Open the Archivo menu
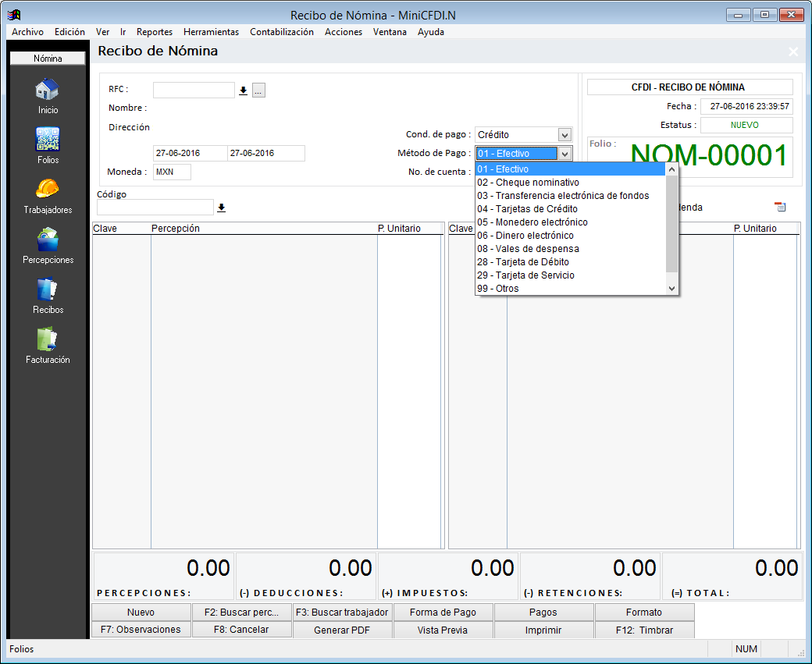 tap(27, 32)
